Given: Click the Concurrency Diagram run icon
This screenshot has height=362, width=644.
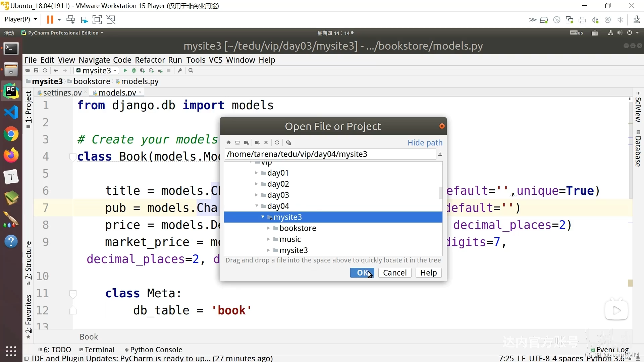Looking at the screenshot, I should click(x=160, y=71).
